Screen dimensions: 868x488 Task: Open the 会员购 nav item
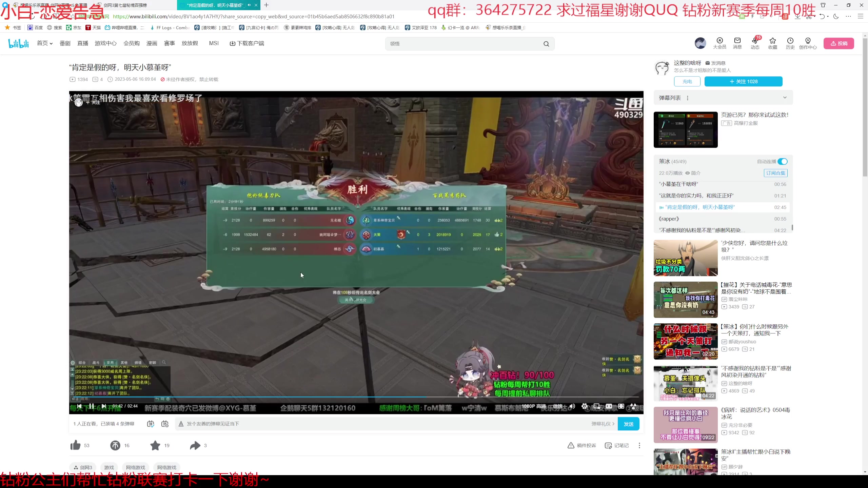132,43
